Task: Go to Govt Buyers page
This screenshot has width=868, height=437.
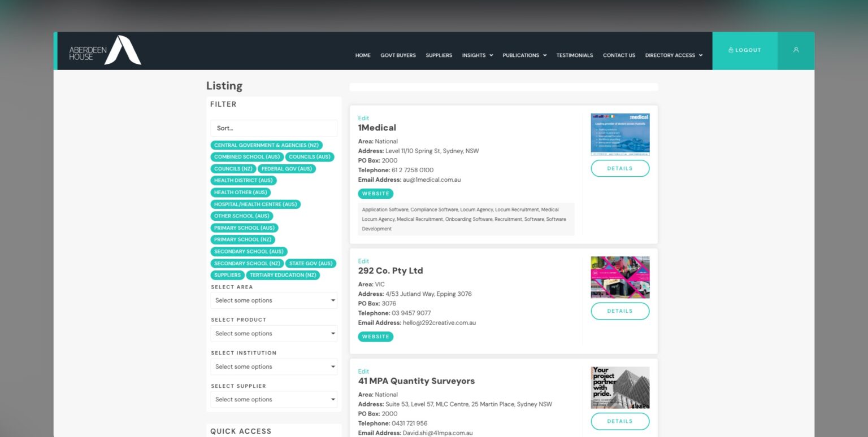Action: [x=398, y=55]
